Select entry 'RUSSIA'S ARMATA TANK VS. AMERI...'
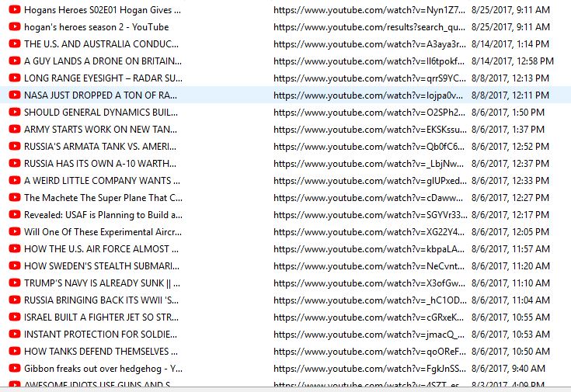 tap(100, 147)
